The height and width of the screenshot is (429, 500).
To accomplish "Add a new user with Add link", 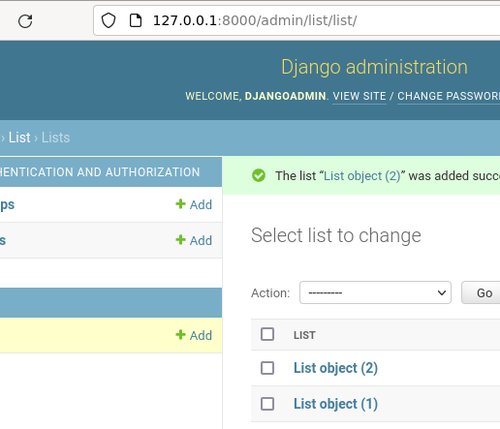I will [x=194, y=240].
